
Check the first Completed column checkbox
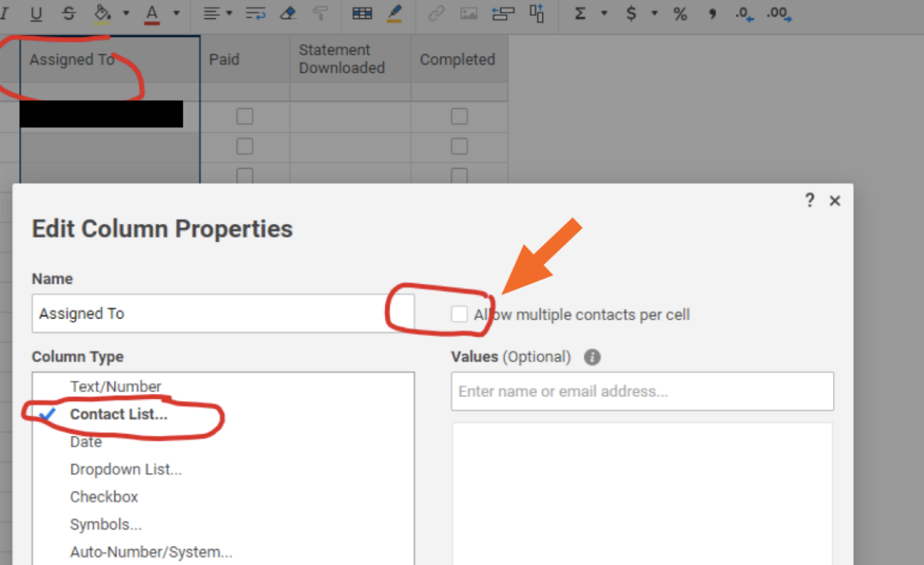point(459,116)
